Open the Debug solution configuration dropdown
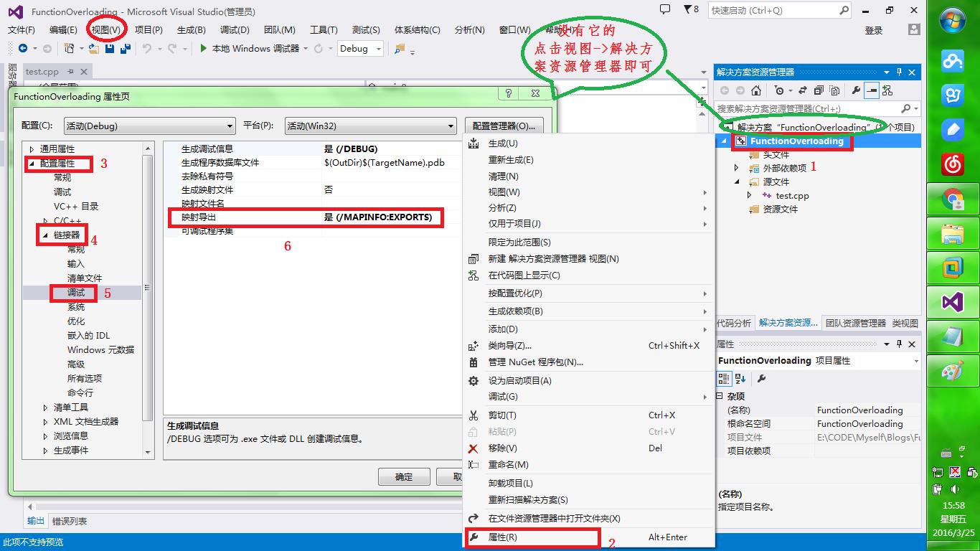The image size is (980, 551). [x=360, y=48]
